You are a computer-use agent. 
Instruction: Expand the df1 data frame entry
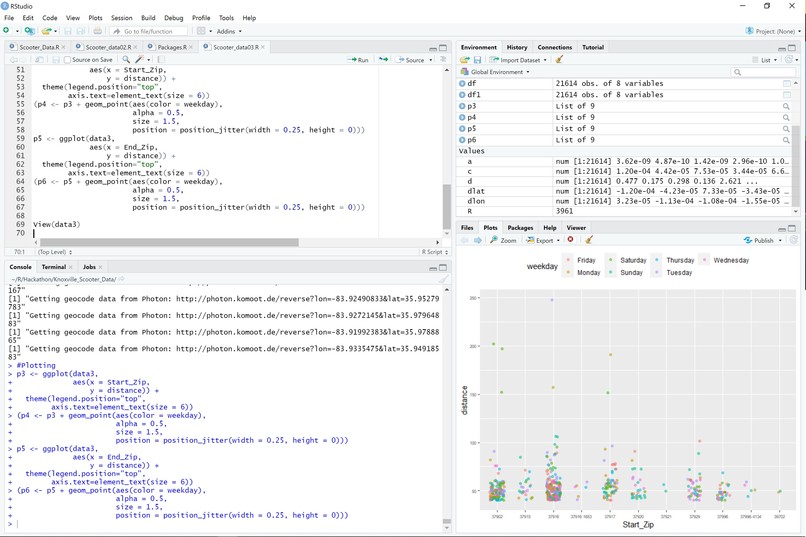pos(462,95)
